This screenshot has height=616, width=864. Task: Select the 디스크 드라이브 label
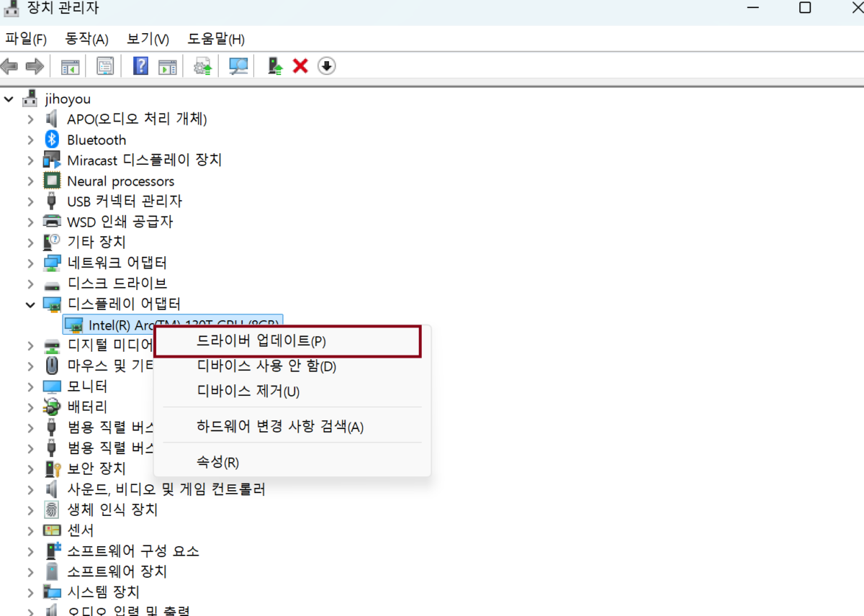click(x=117, y=284)
